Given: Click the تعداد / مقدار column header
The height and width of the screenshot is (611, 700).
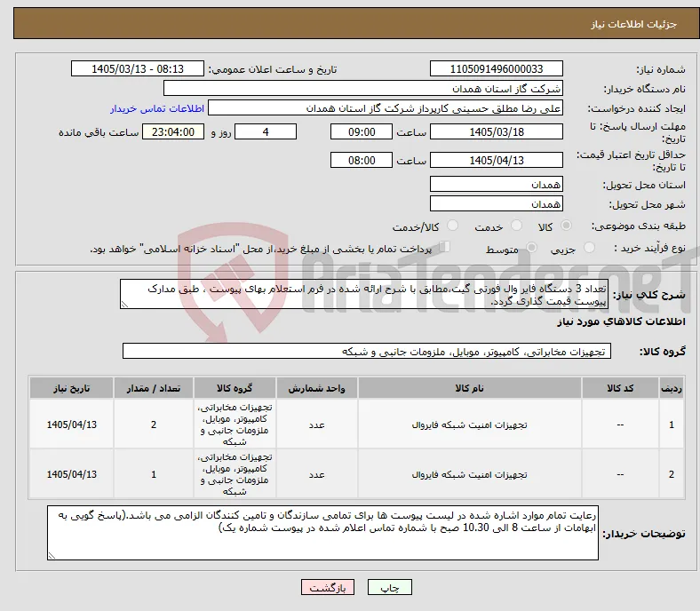Looking at the screenshot, I should (x=154, y=388).
